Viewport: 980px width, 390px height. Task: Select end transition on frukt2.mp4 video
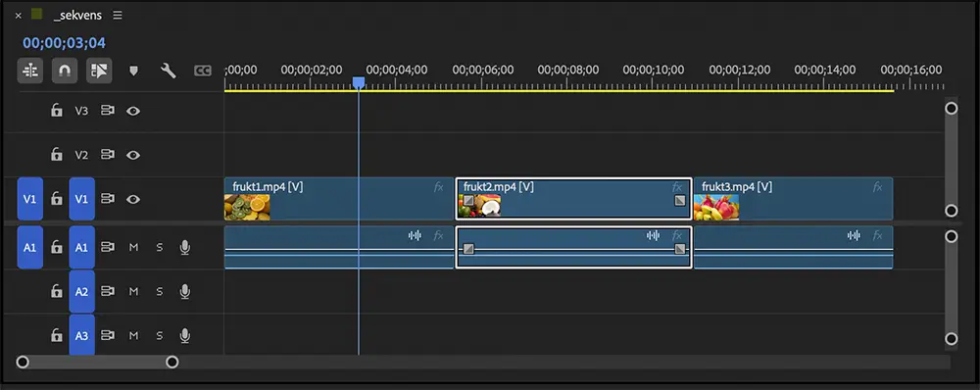point(680,200)
